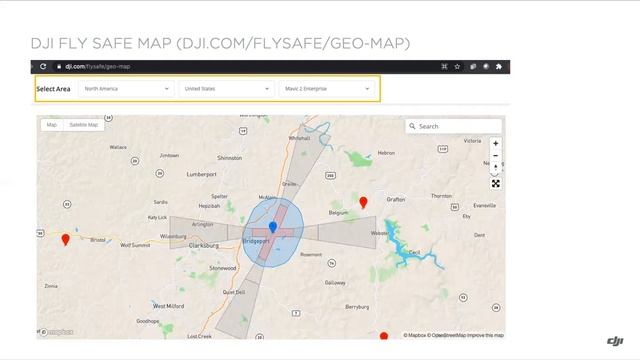Click the padlock icon beside dji.com address

[x=59, y=67]
